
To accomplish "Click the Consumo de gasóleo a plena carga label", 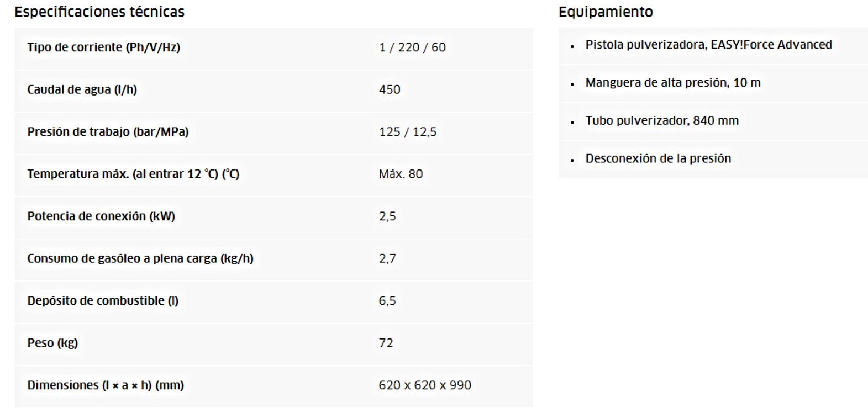I will coord(140,258).
